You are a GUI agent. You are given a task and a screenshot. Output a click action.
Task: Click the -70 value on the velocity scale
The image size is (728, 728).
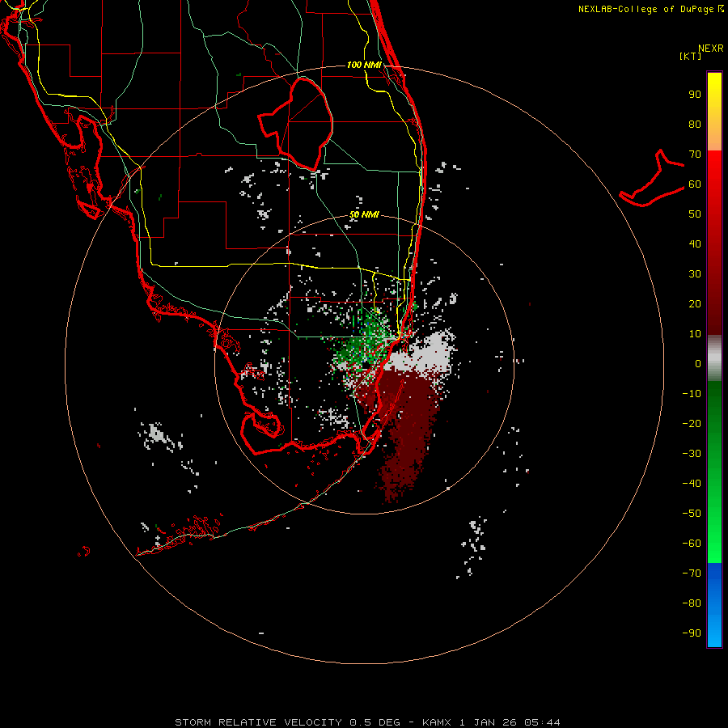pos(692,573)
